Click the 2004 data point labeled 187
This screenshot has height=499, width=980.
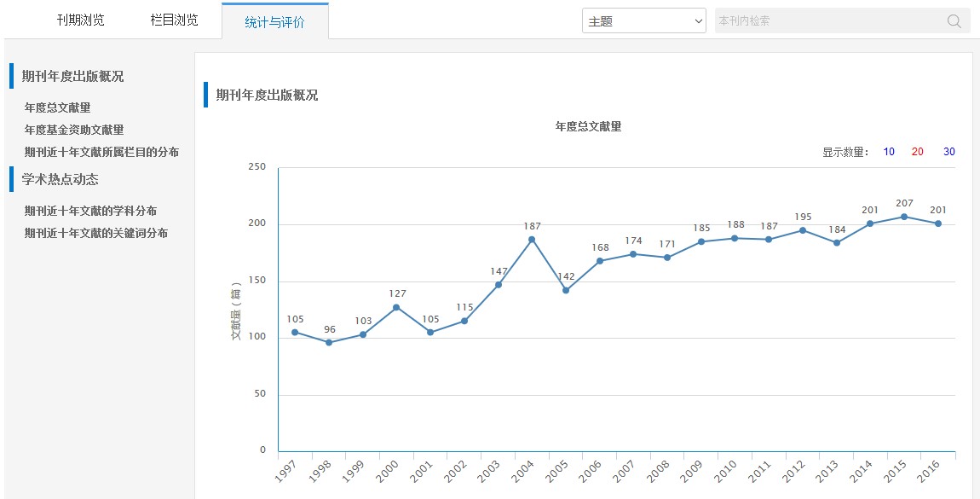(532, 240)
